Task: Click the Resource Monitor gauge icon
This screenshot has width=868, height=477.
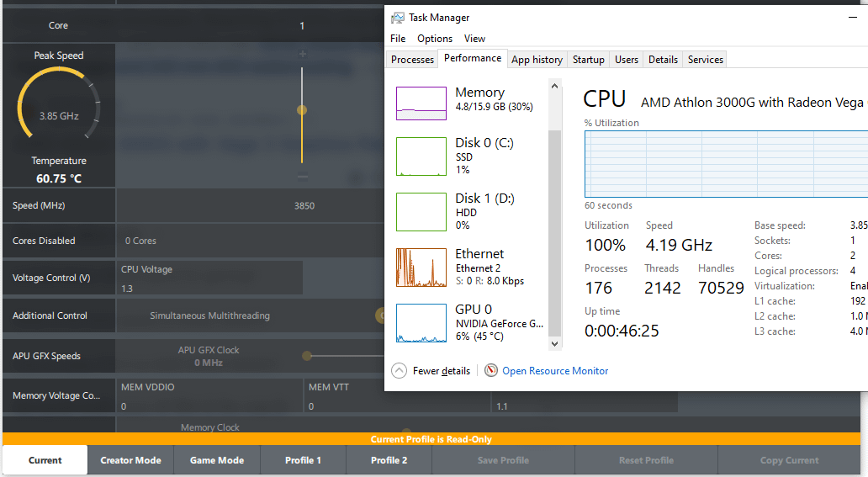Action: click(x=491, y=370)
